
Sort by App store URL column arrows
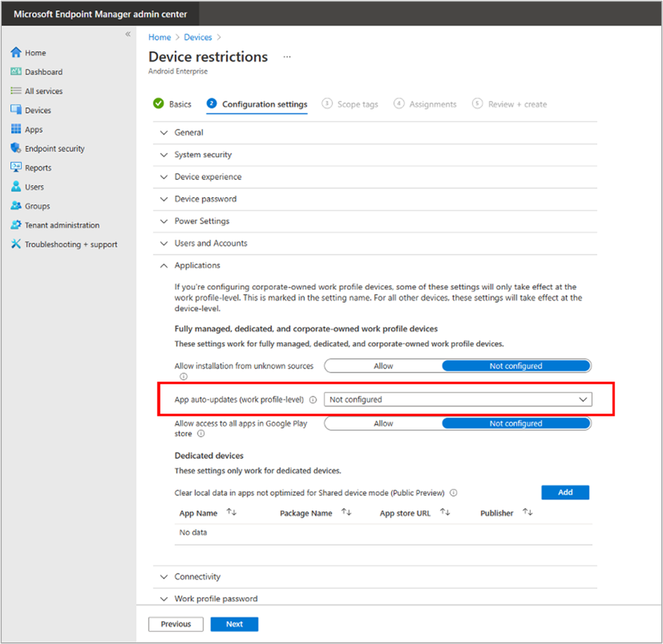click(x=445, y=512)
